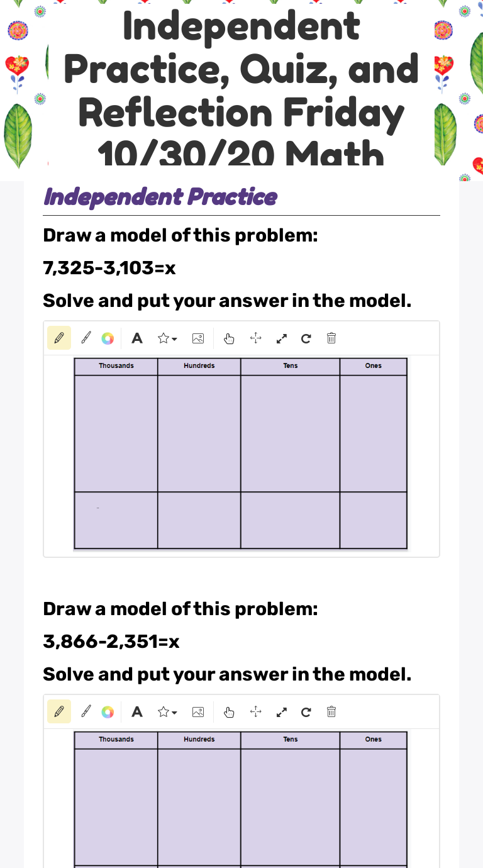Expand the 3,866-2,351 drawing canvas to fullscreen

pyautogui.click(x=282, y=712)
